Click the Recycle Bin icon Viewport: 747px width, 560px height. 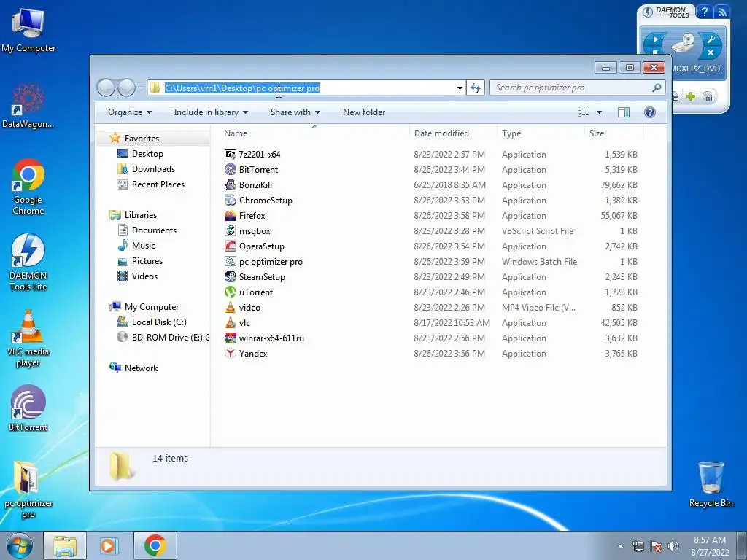711,484
